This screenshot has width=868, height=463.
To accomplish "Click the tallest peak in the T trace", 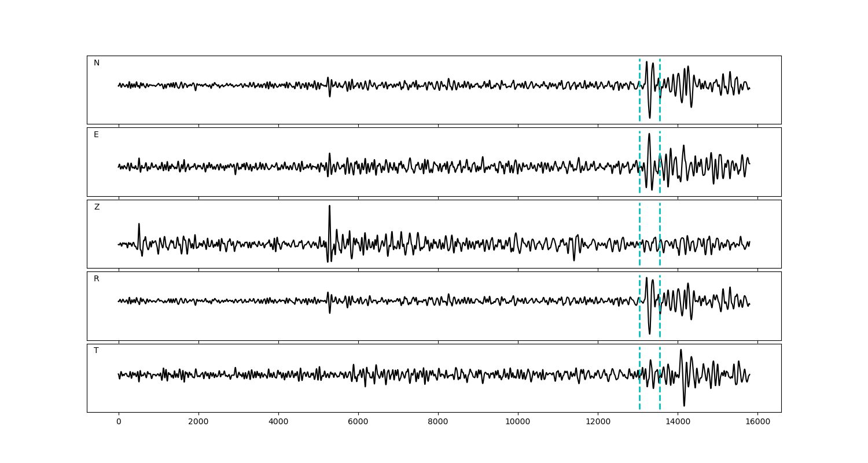I will [681, 351].
